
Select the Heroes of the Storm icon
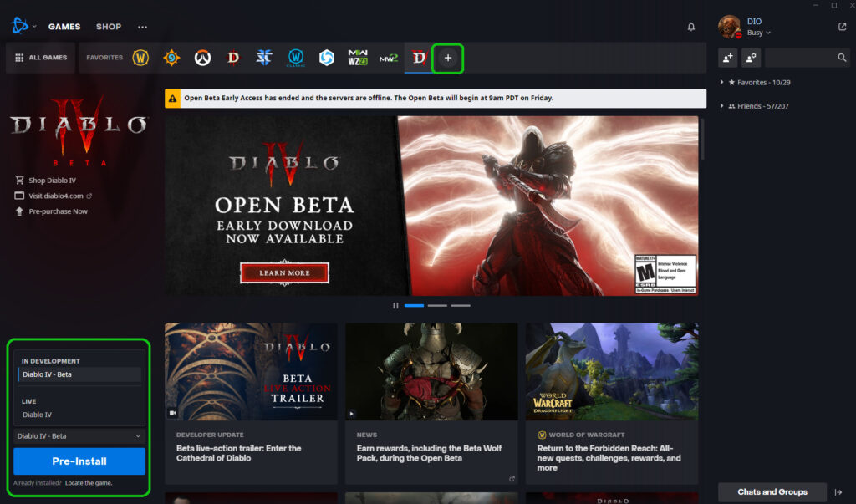327,58
